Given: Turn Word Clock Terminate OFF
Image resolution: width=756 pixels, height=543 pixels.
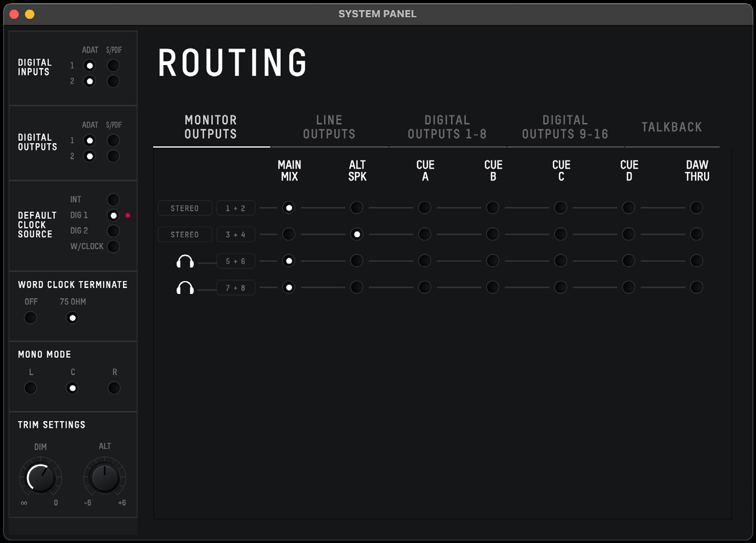Looking at the screenshot, I should coord(30,318).
